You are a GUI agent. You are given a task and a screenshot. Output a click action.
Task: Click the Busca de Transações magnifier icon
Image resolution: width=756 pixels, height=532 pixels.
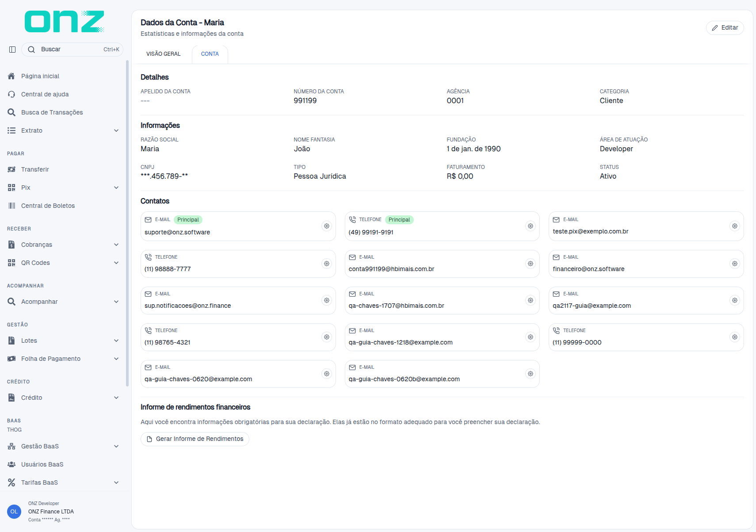point(11,112)
